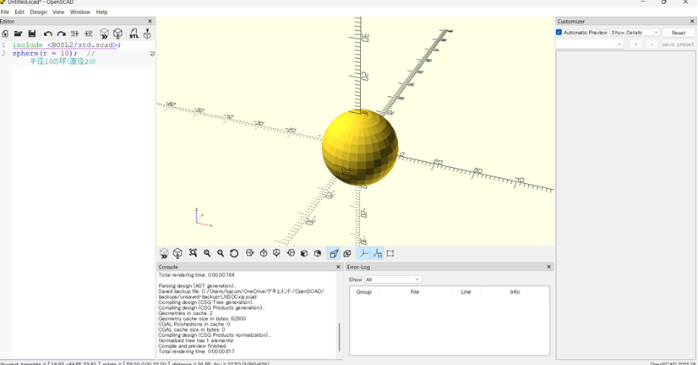Switch to the Bottom view
Image resolution: width=698 pixels, height=365 pixels.
tap(277, 253)
